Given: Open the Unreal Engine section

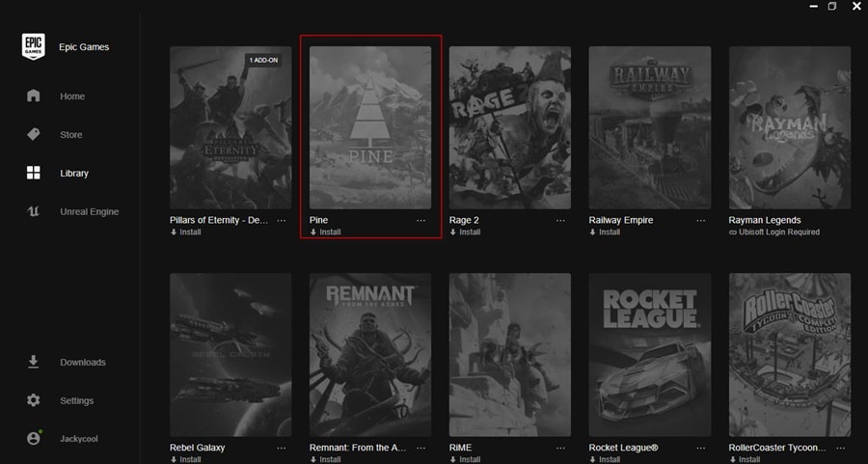Looking at the screenshot, I should click(89, 211).
